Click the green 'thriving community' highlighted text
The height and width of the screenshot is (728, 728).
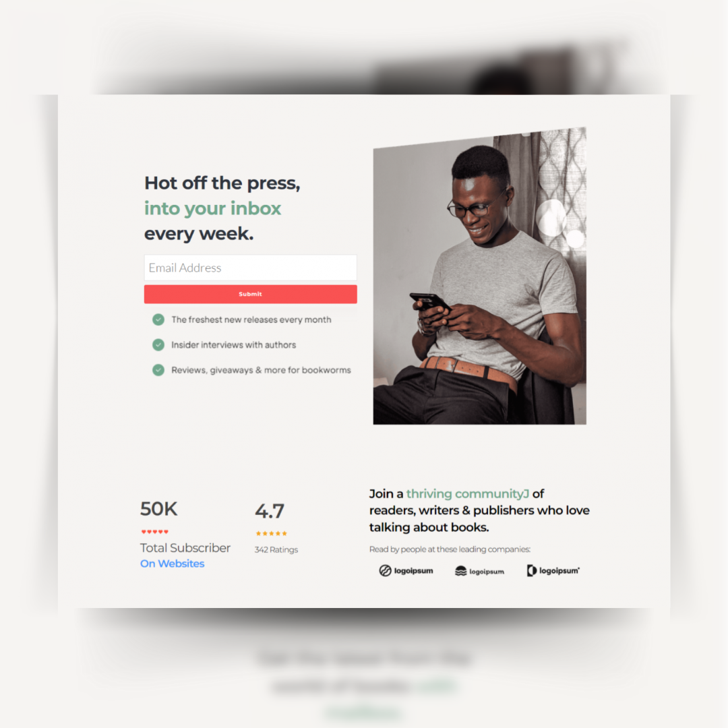[x=468, y=493]
